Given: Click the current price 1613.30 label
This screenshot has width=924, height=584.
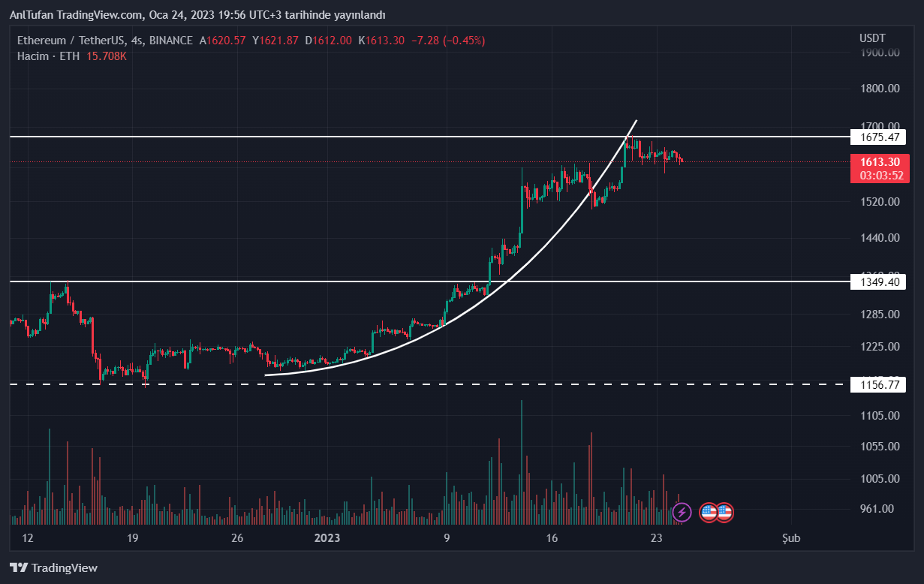Looking at the screenshot, I should click(880, 161).
